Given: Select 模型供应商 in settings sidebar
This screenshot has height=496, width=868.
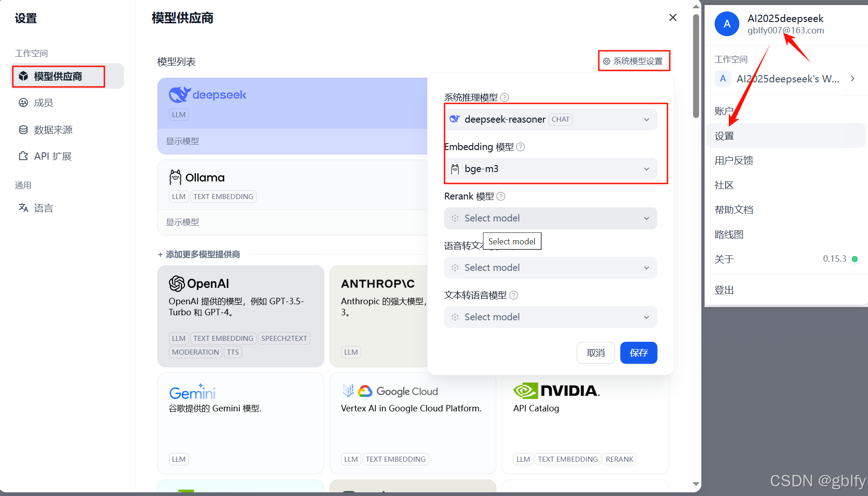Looking at the screenshot, I should tap(67, 76).
